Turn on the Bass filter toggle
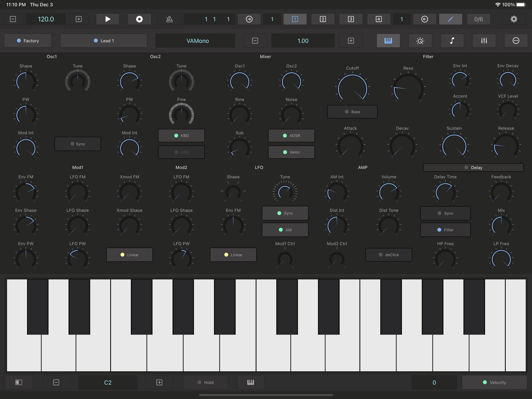Screen dimensions: 532x399 tap(352, 112)
